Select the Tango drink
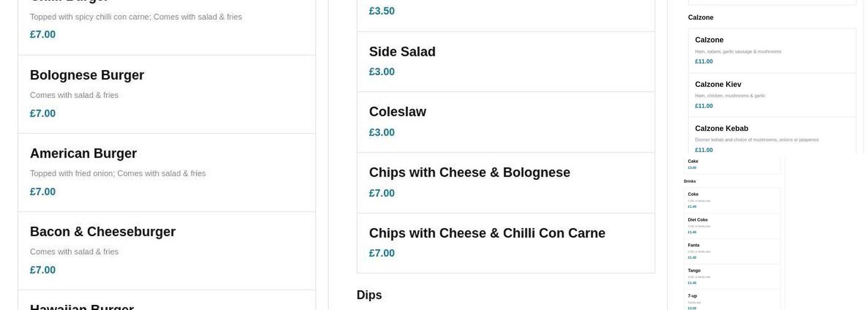The width and height of the screenshot is (868, 310). [x=694, y=270]
